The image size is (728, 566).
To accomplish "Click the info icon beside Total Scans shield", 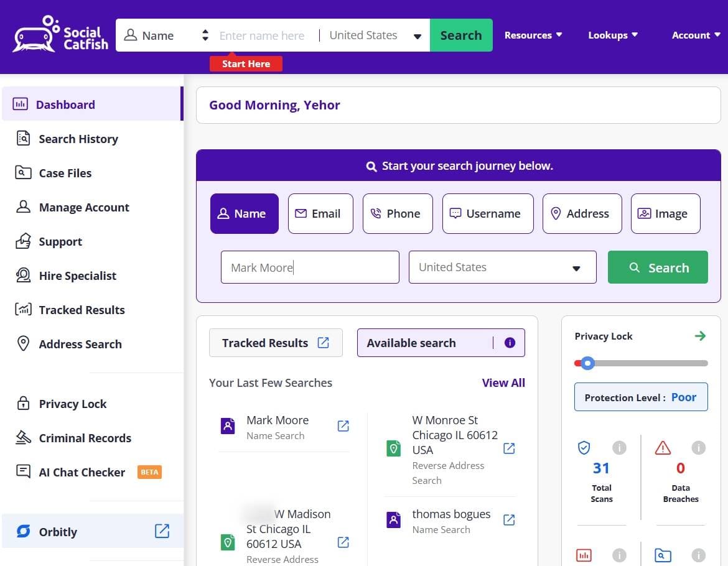I will pyautogui.click(x=619, y=448).
